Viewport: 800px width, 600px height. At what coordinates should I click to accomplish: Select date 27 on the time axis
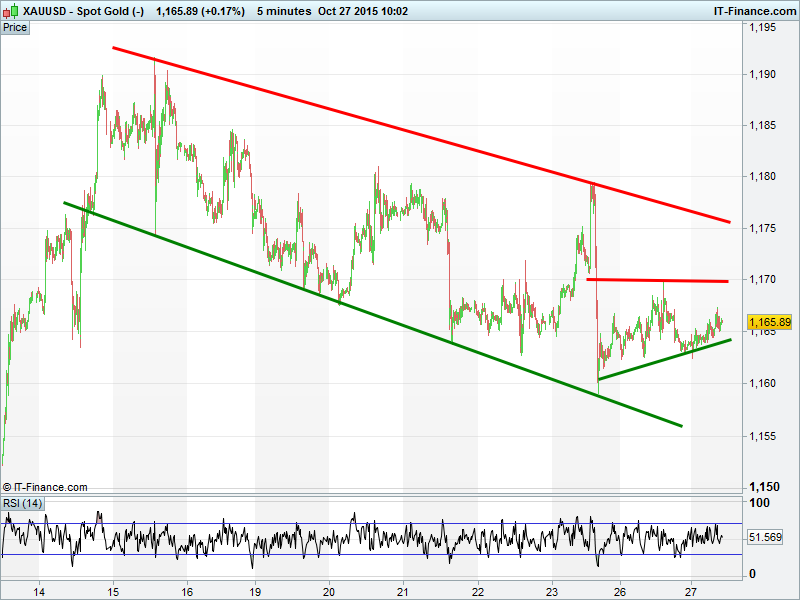point(691,592)
